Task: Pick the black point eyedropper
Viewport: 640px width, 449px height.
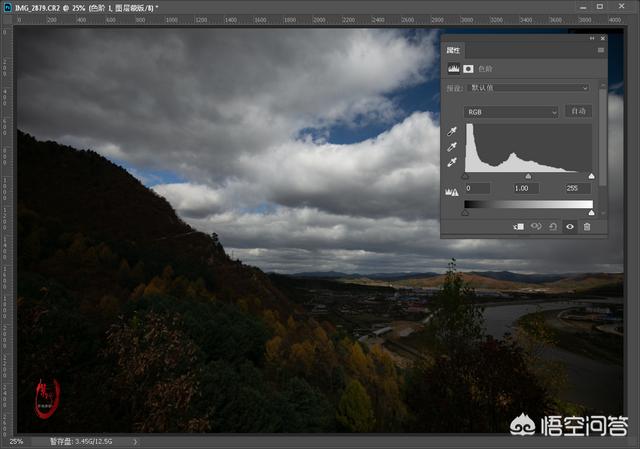Action: (x=452, y=131)
